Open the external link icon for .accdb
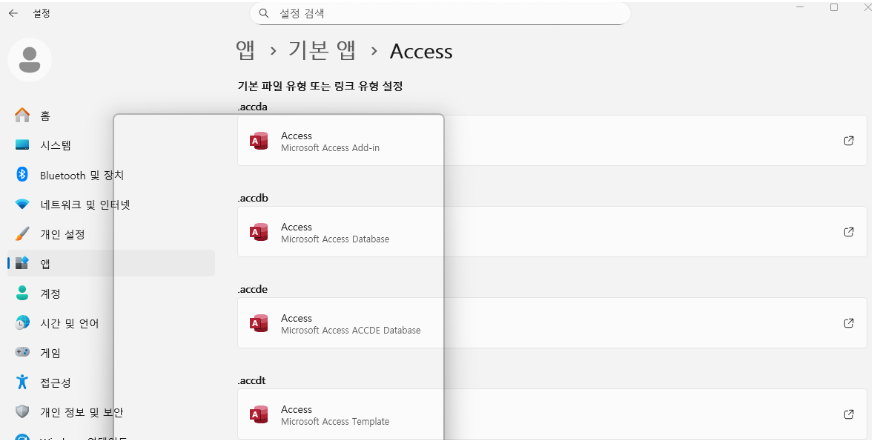Screen dimensions: 872x440 tap(849, 232)
